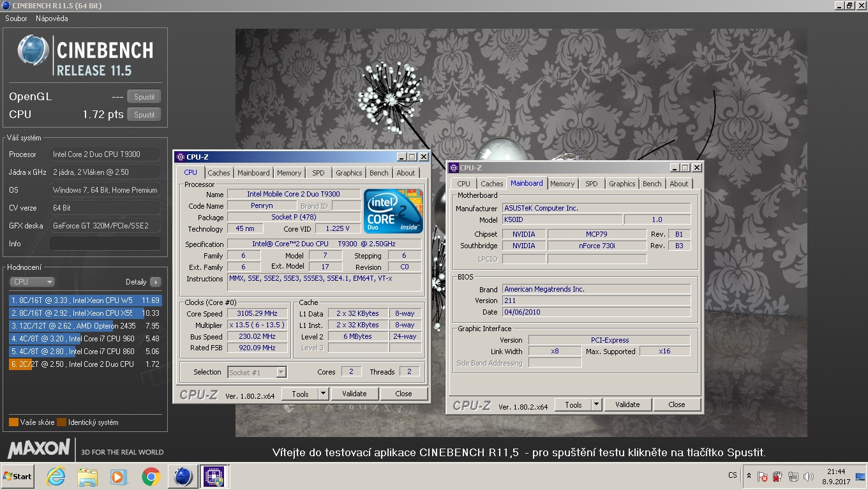Click the CPU-Z title icon in Mainboard window
Image resolution: width=868 pixels, height=490 pixels.
[x=454, y=168]
